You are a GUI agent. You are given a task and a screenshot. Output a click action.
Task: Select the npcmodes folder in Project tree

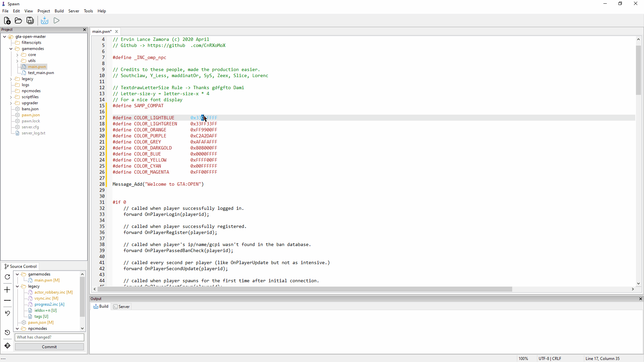pyautogui.click(x=31, y=91)
